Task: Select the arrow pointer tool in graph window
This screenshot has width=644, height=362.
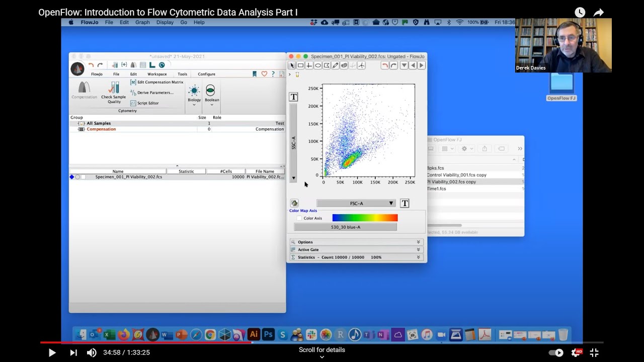Action: (x=292, y=65)
